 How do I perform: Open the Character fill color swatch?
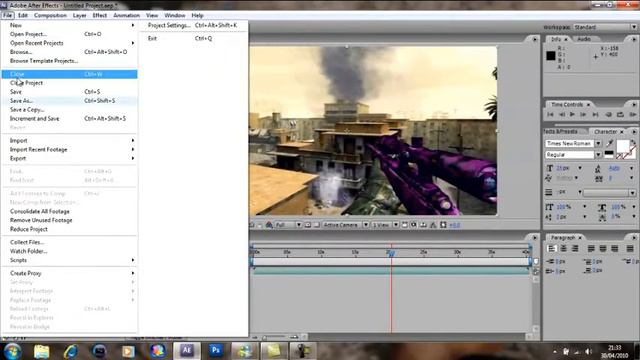622,146
